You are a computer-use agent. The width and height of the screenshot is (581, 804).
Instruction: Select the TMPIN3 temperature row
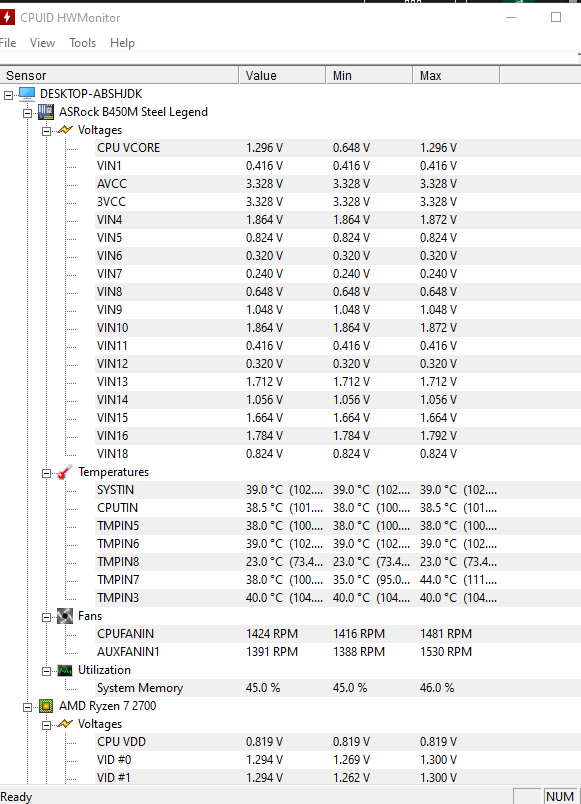coord(338,598)
